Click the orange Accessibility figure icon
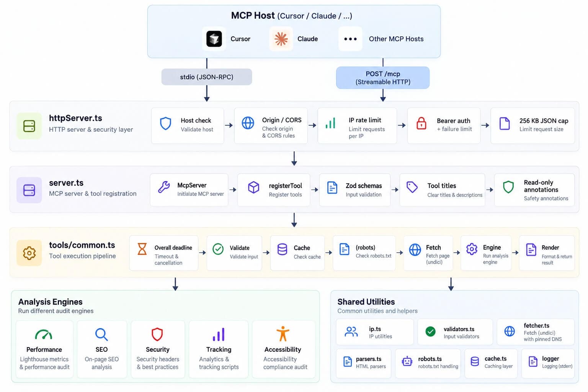The image size is (588, 392). [283, 334]
